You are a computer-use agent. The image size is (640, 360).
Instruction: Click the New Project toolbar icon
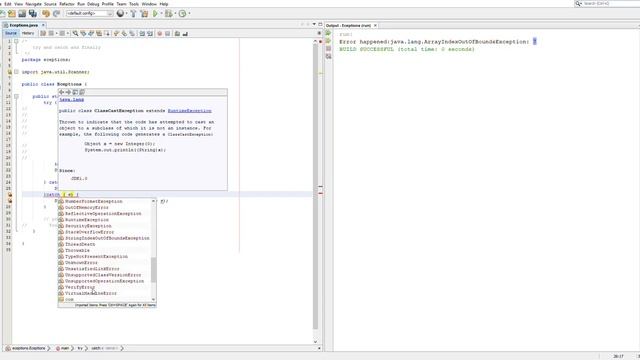[12, 13]
